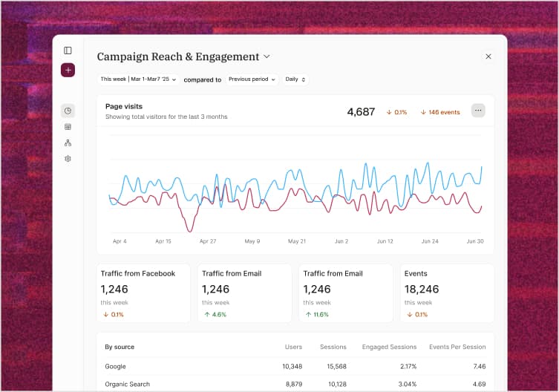Change the Daily granularity selector
This screenshot has width=559, height=392.
295,79
